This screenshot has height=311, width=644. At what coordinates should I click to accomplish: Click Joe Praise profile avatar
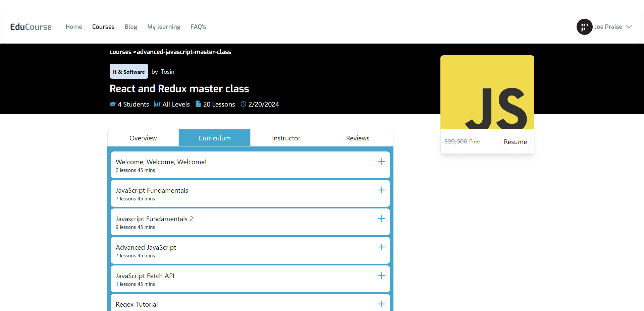[x=584, y=27]
